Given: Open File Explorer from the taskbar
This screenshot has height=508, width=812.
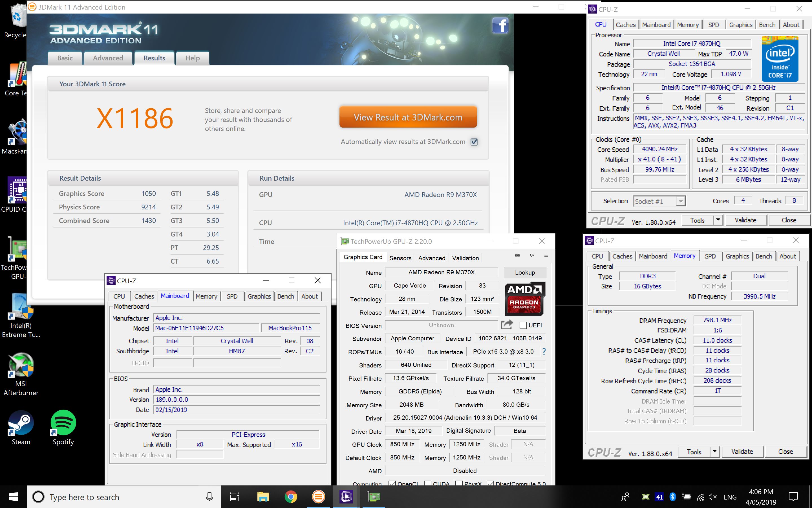Looking at the screenshot, I should pyautogui.click(x=263, y=497).
